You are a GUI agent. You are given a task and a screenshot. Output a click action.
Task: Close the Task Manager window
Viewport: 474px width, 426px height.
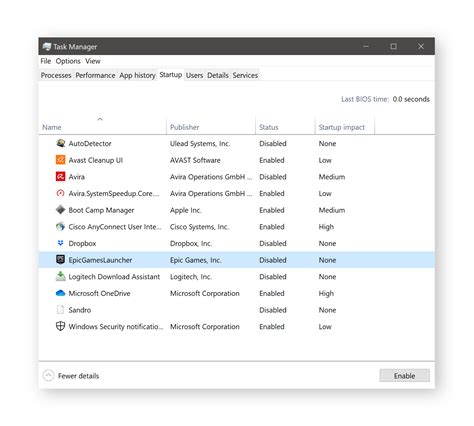[x=421, y=46]
